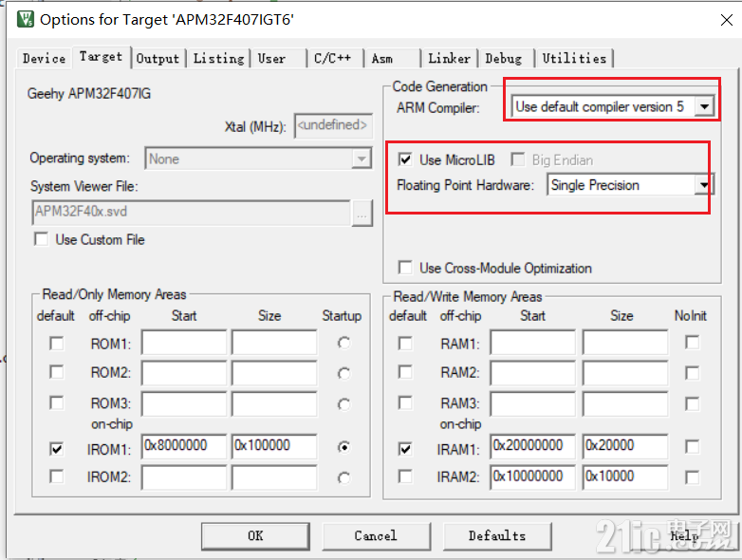Click the ROM3 Size field
The image size is (742, 560).
(274, 403)
